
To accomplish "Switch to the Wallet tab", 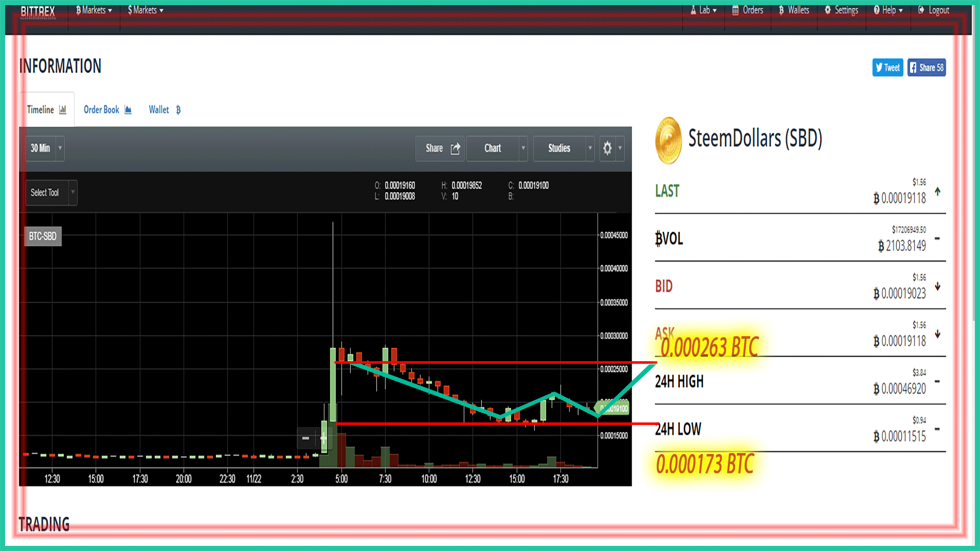I will click(165, 110).
